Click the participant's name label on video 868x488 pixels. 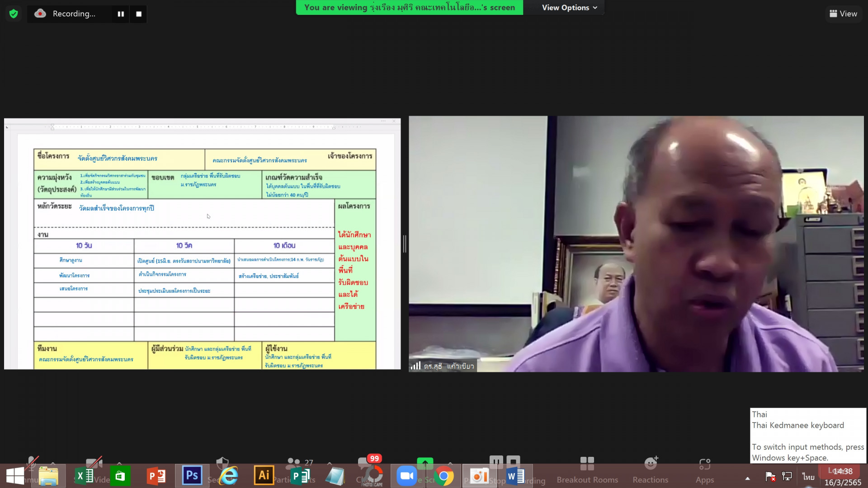coord(449,366)
